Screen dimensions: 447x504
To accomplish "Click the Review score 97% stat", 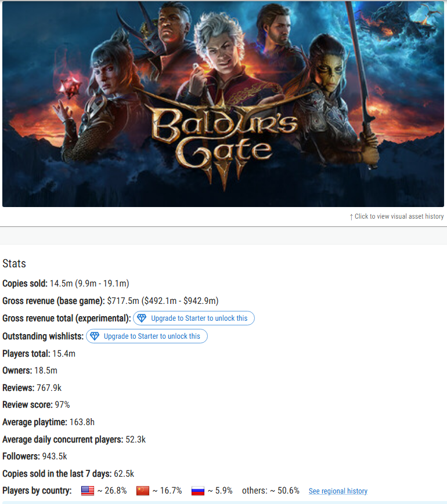I will point(36,405).
